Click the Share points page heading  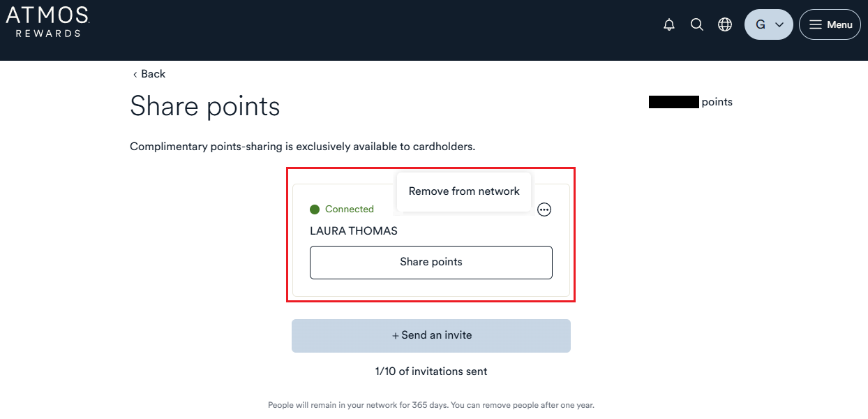click(205, 107)
